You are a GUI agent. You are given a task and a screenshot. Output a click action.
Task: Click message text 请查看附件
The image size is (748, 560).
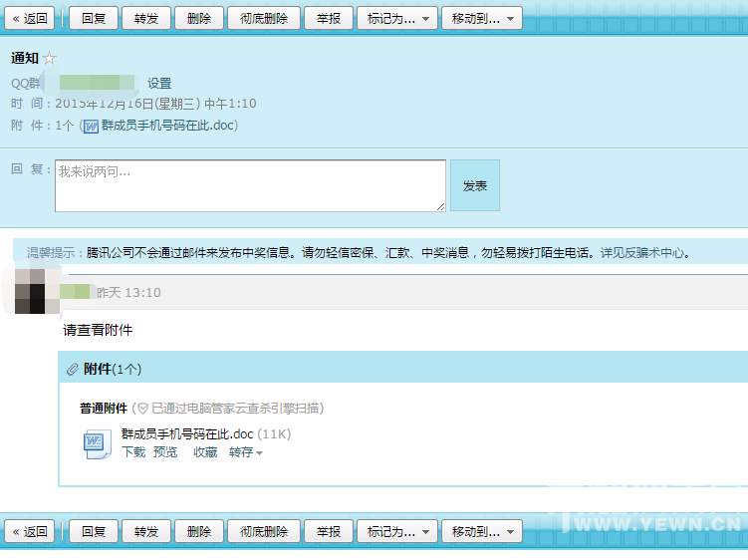click(x=98, y=330)
